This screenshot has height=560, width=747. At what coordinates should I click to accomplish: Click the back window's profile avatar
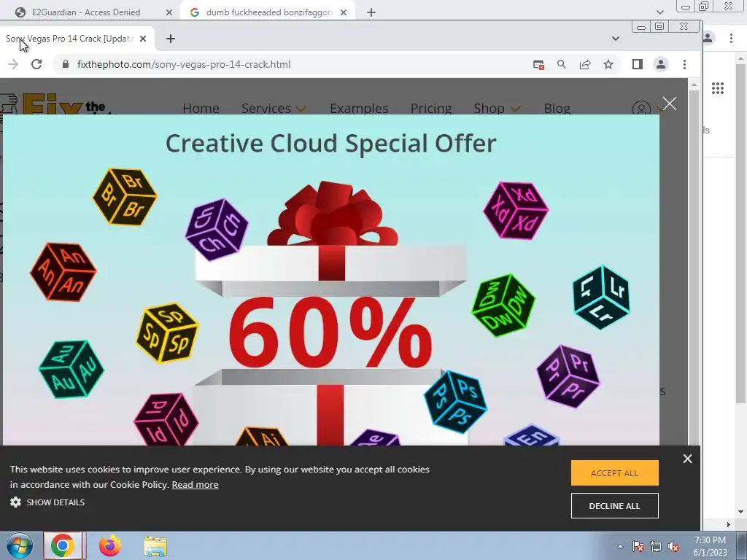tap(708, 38)
